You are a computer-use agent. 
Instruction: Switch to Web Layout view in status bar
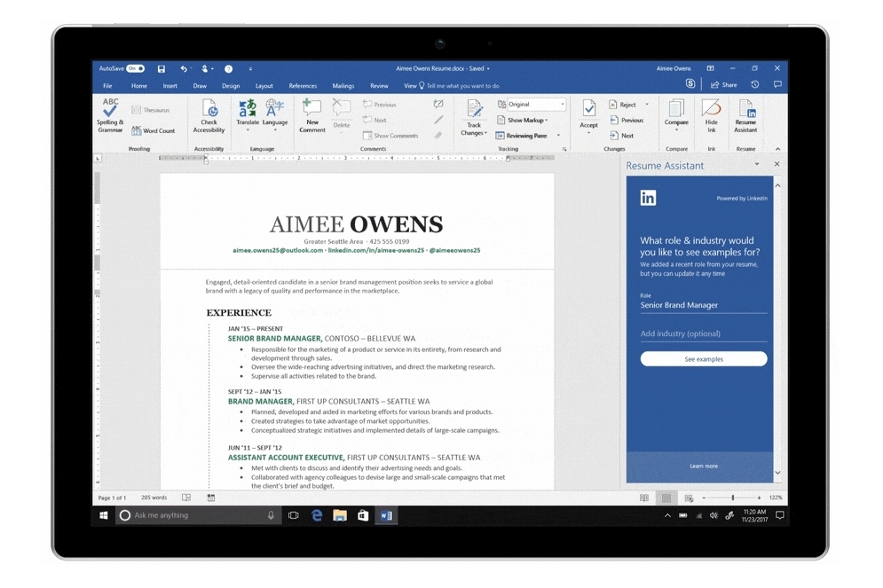pos(688,498)
